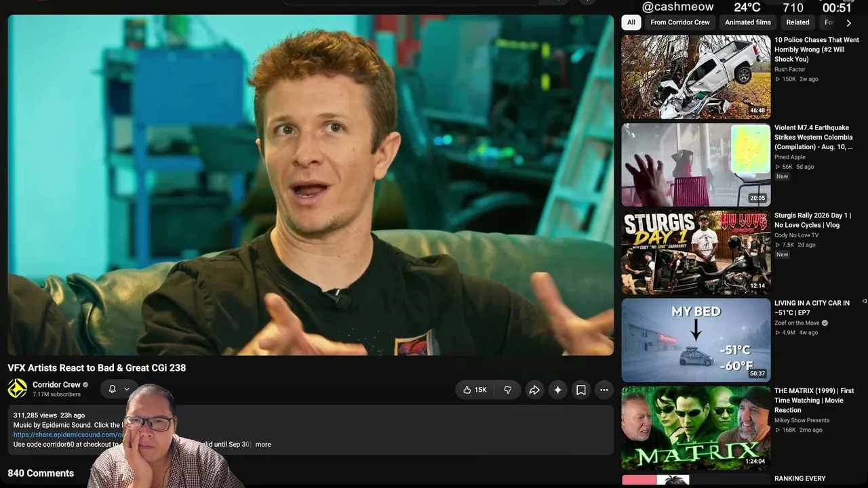Open the Corridor Crew channel avatar
868x488 pixels.
(17, 388)
